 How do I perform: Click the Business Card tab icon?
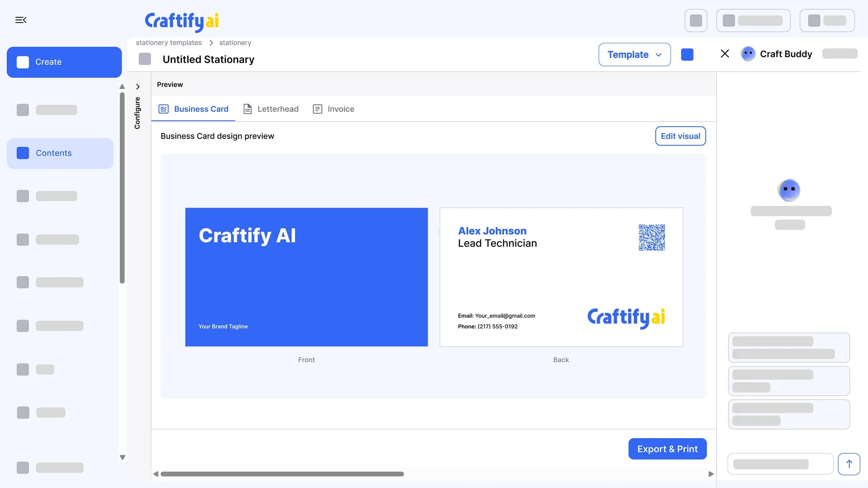(164, 109)
